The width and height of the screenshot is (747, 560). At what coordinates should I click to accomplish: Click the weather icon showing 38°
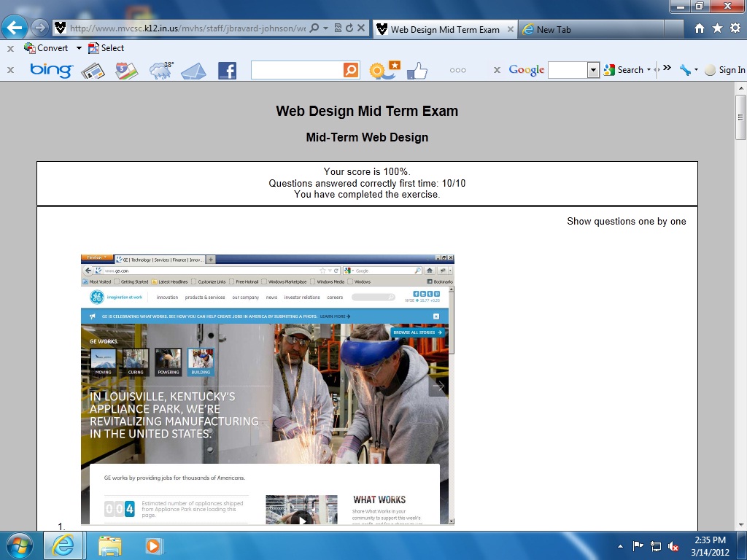pos(161,70)
